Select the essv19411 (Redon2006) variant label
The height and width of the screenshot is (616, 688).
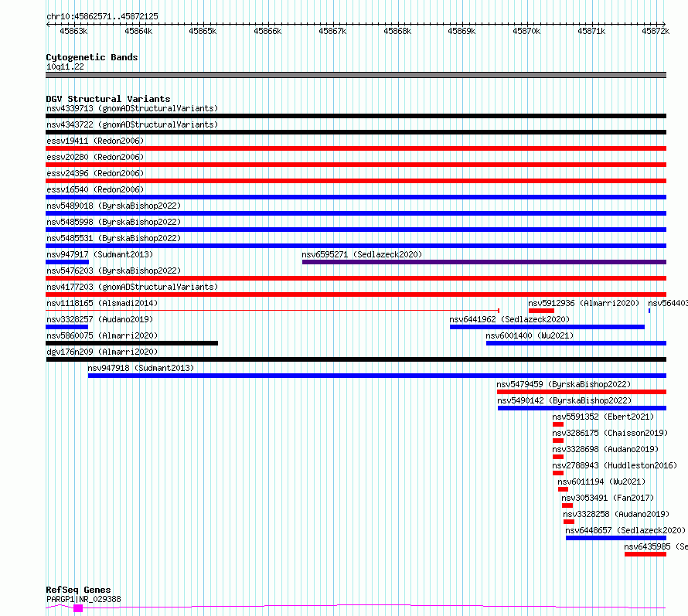95,141
